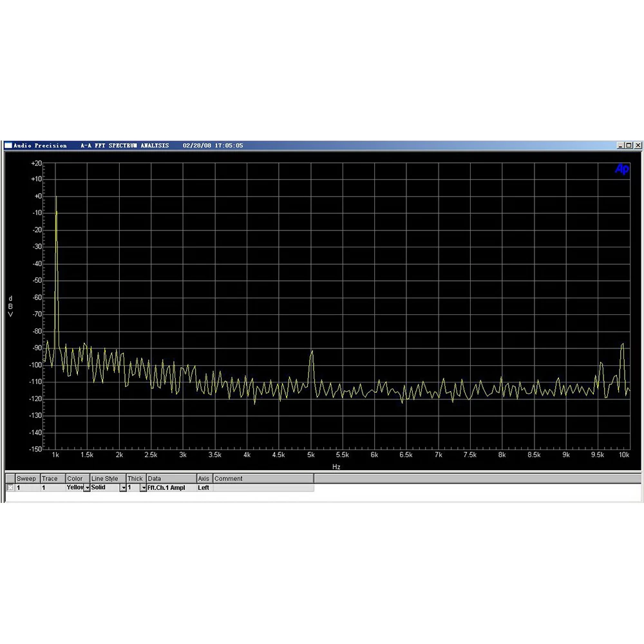Click the blue Ap logo on the graph
The image size is (644, 644).
(x=622, y=168)
